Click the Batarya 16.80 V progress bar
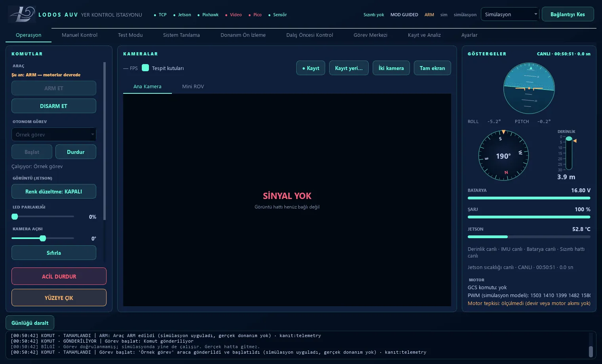Image resolution: width=602 pixels, height=364 pixels. [529, 198]
